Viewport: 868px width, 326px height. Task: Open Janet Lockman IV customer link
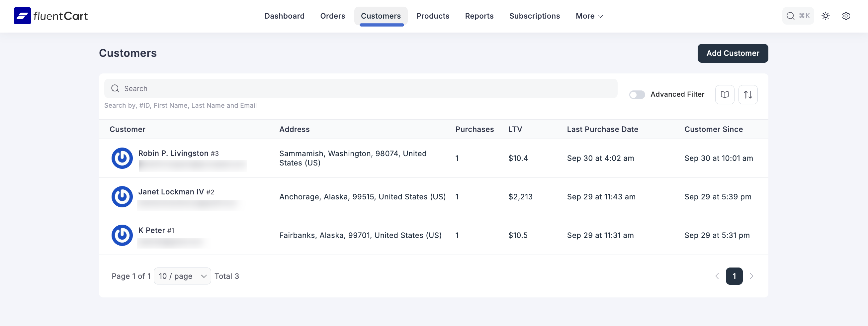point(171,192)
